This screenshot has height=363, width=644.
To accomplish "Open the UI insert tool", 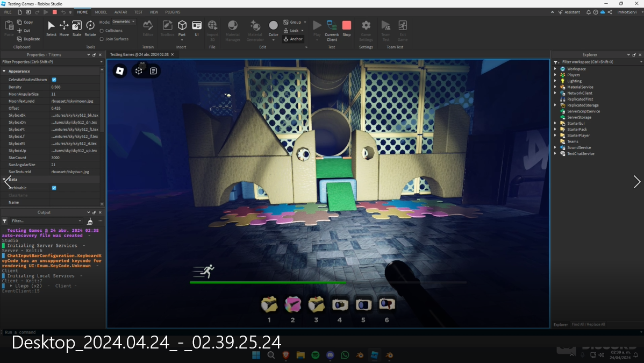I will point(197,29).
